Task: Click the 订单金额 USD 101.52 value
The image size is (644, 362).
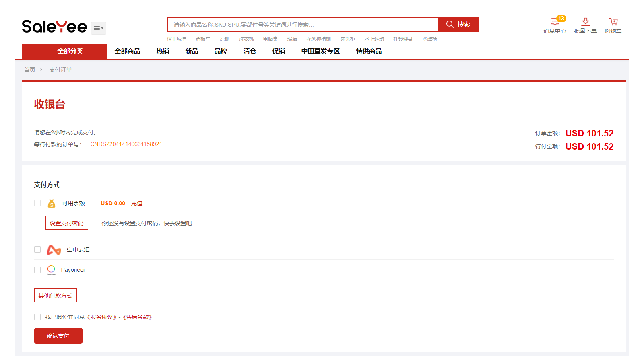Action: pos(589,133)
